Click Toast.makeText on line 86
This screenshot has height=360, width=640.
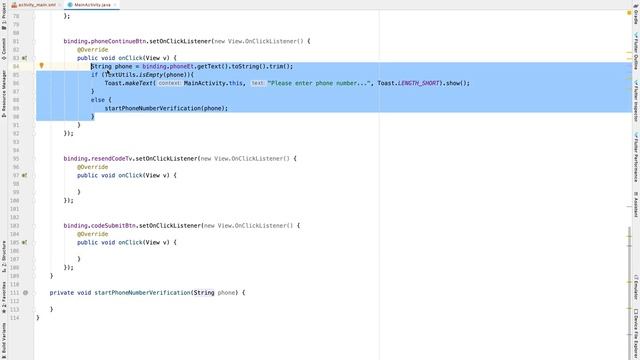[129, 83]
